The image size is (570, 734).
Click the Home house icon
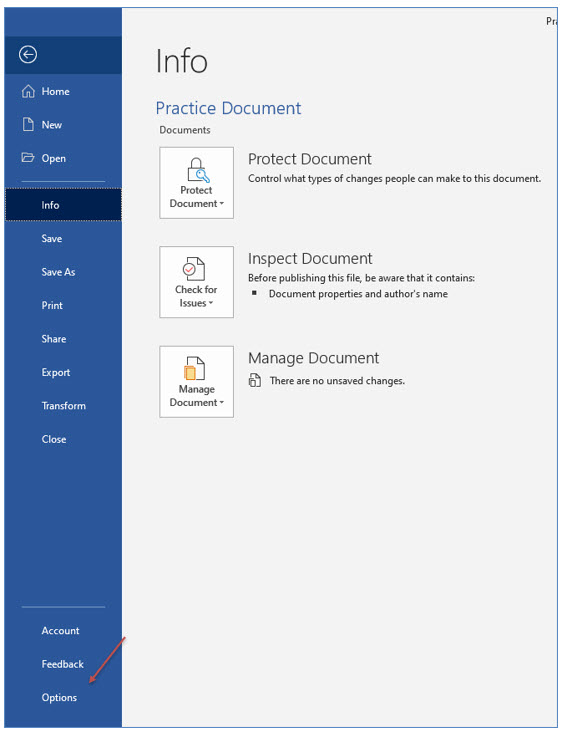(28, 91)
